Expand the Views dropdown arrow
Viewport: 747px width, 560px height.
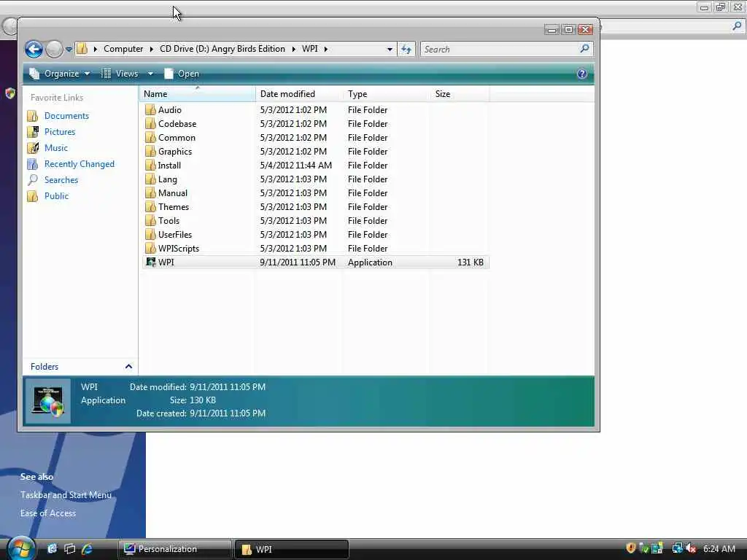pyautogui.click(x=150, y=74)
